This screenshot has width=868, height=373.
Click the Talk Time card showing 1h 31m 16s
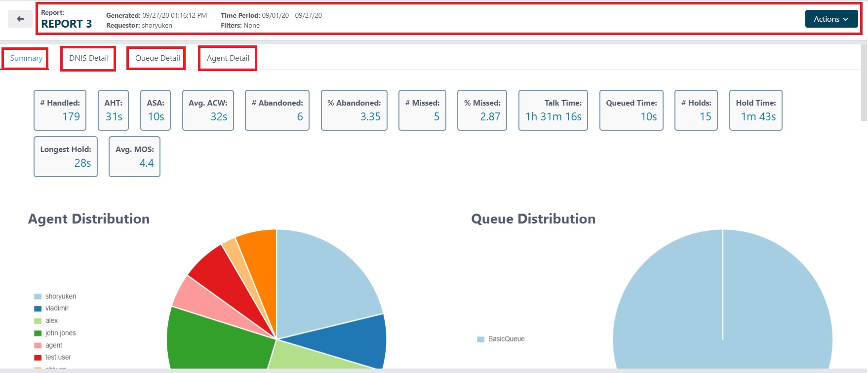[553, 110]
